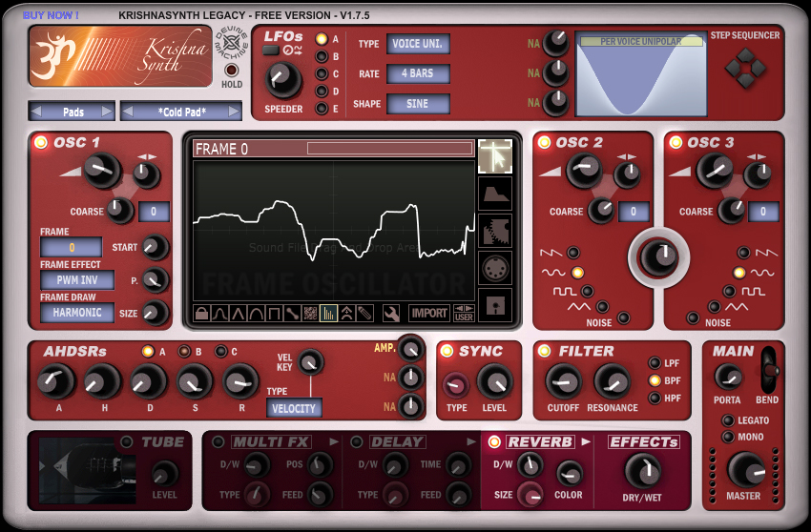Toggle the OSC 3 power LED
The width and height of the screenshot is (811, 532).
pos(676,142)
